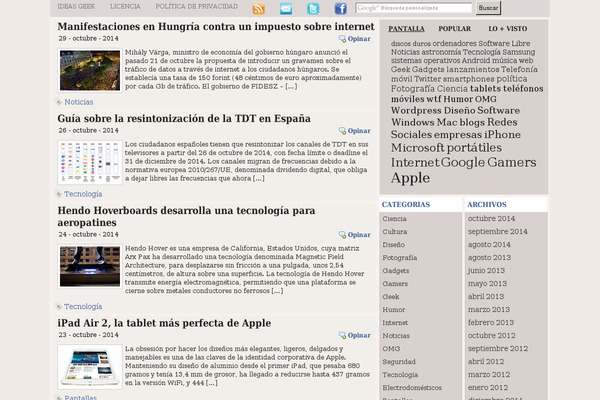Screen dimensions: 600x400
Task: Open the febrero 2013 archive
Action: pos(491,323)
